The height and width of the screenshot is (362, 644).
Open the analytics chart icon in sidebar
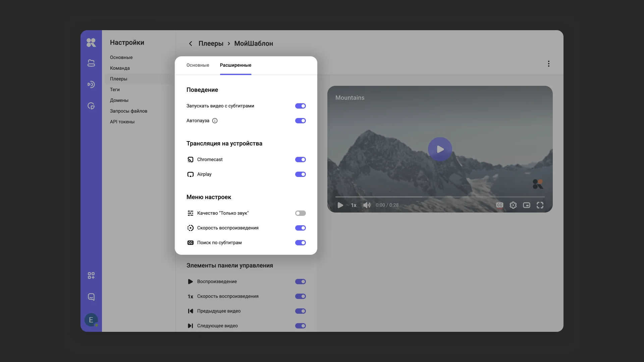(91, 106)
